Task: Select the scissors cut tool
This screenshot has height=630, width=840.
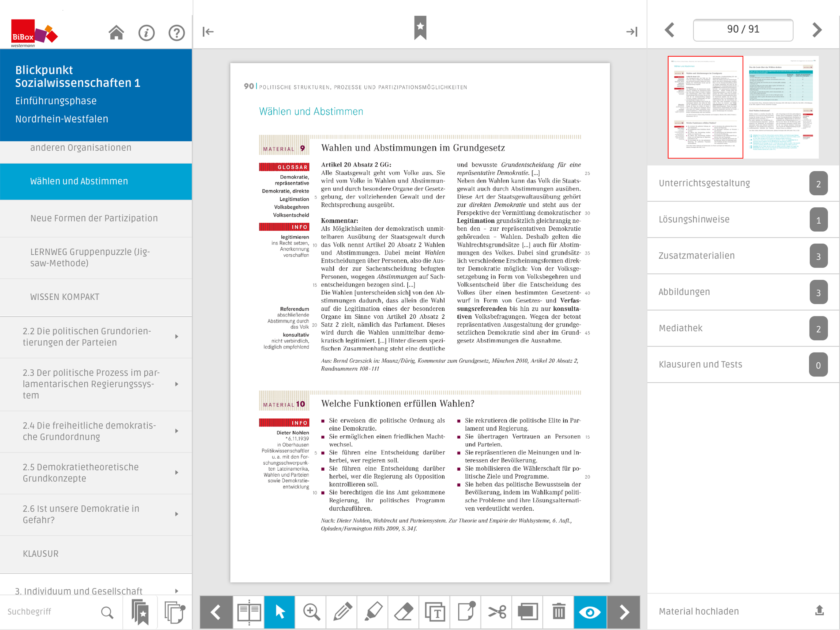Action: 497,612
